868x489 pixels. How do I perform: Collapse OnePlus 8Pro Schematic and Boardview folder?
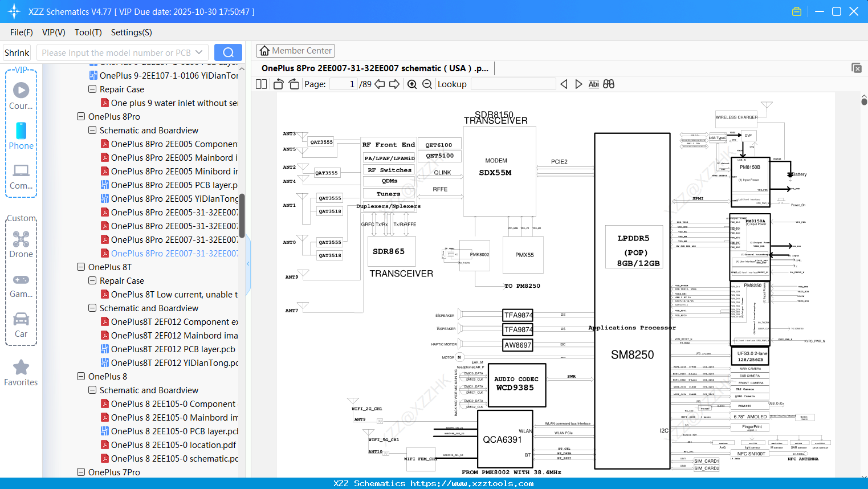click(92, 131)
